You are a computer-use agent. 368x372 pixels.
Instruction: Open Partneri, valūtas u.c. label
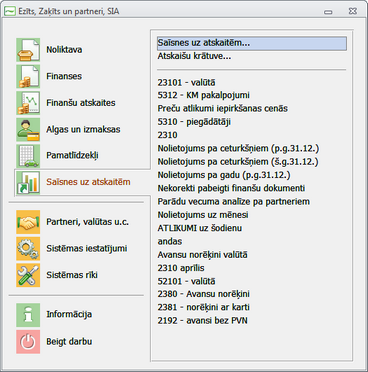[87, 222]
